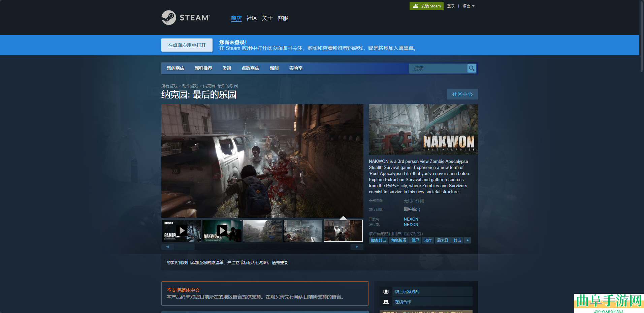Click the 线上玩家对战 feature link
Viewport: 644px width, 313px height.
tap(407, 292)
